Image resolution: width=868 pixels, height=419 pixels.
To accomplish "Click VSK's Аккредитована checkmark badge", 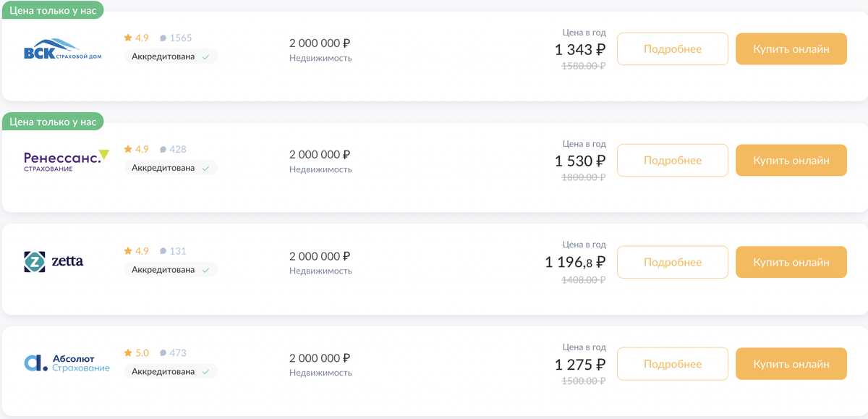I will (x=171, y=56).
